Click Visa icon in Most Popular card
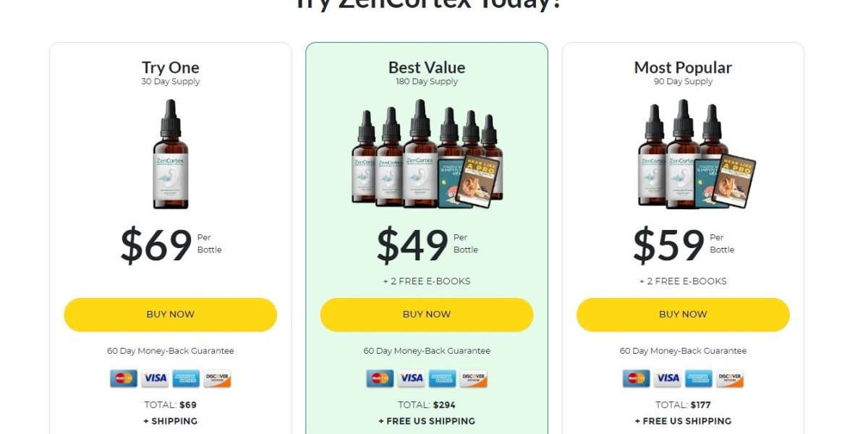The width and height of the screenshot is (868, 434). 667,378
